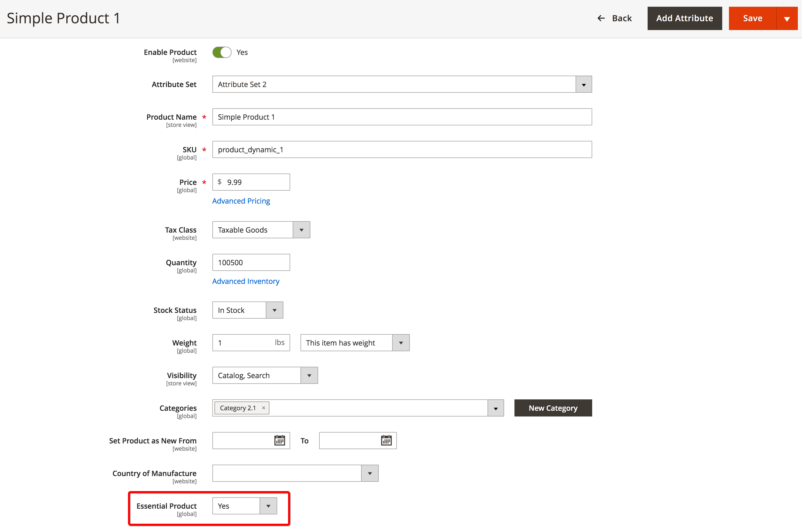
Task: Open Save options arrow menu
Action: 787,19
